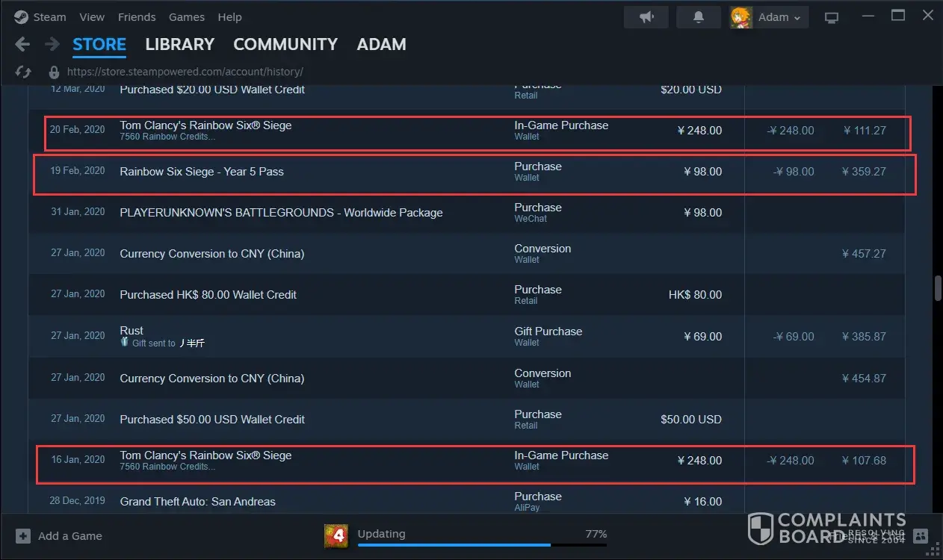Click the store URL address field
This screenshot has height=560, width=943.
click(185, 72)
